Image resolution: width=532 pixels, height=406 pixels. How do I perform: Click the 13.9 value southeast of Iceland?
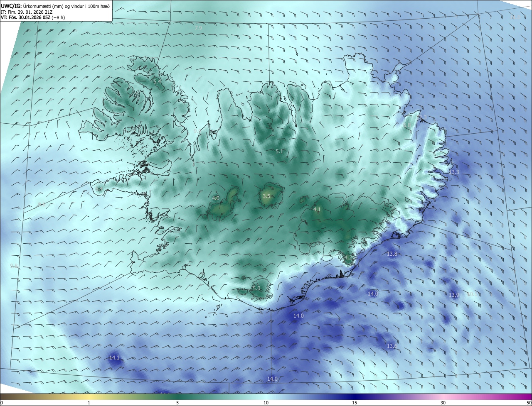tap(454, 295)
